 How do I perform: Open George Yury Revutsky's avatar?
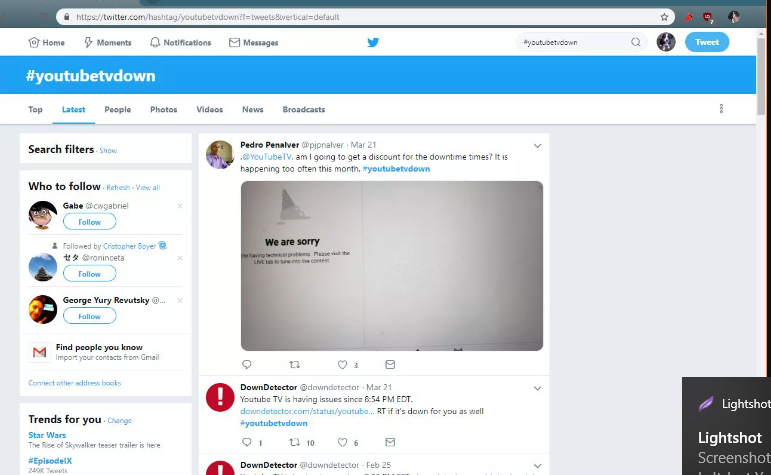click(43, 309)
